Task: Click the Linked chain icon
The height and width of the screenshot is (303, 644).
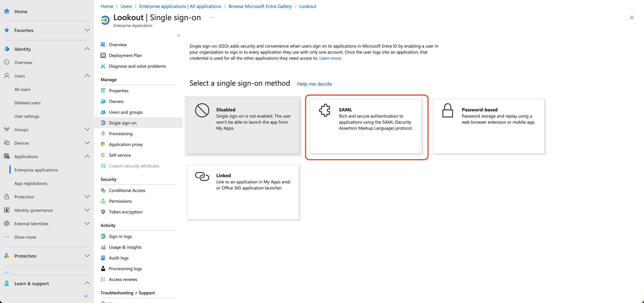Action: tap(202, 176)
